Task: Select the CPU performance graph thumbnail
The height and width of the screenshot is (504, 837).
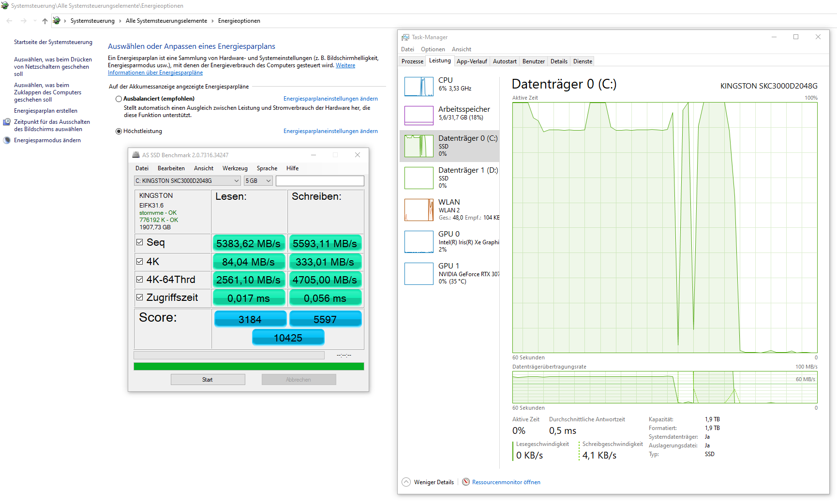Action: [419, 87]
